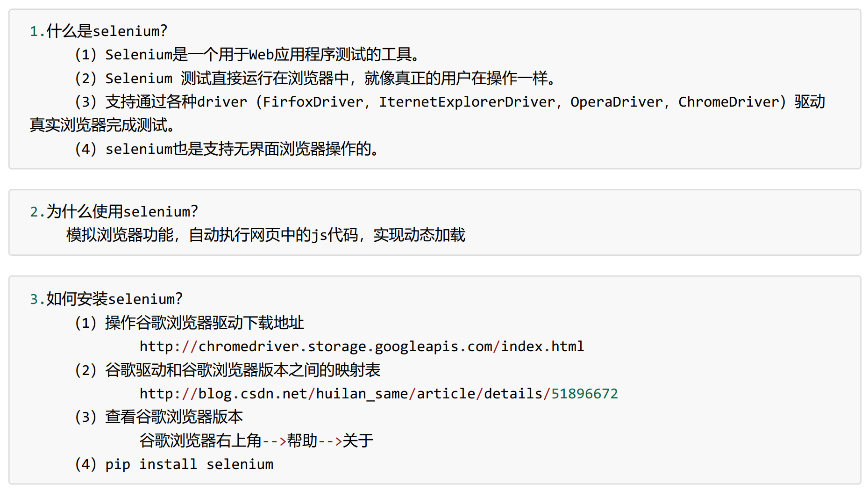
Task: Click the heading '3.如何安装selenium?'
Action: [106, 299]
